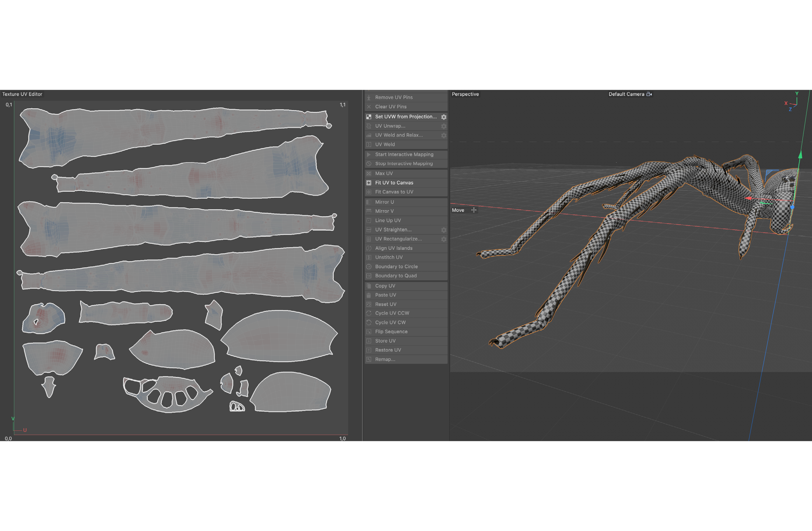
Task: Click the Mirror U icon
Action: pos(369,202)
